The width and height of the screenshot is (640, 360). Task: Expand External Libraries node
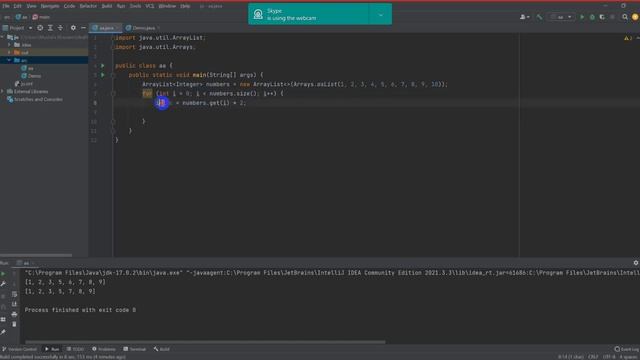click(2, 91)
